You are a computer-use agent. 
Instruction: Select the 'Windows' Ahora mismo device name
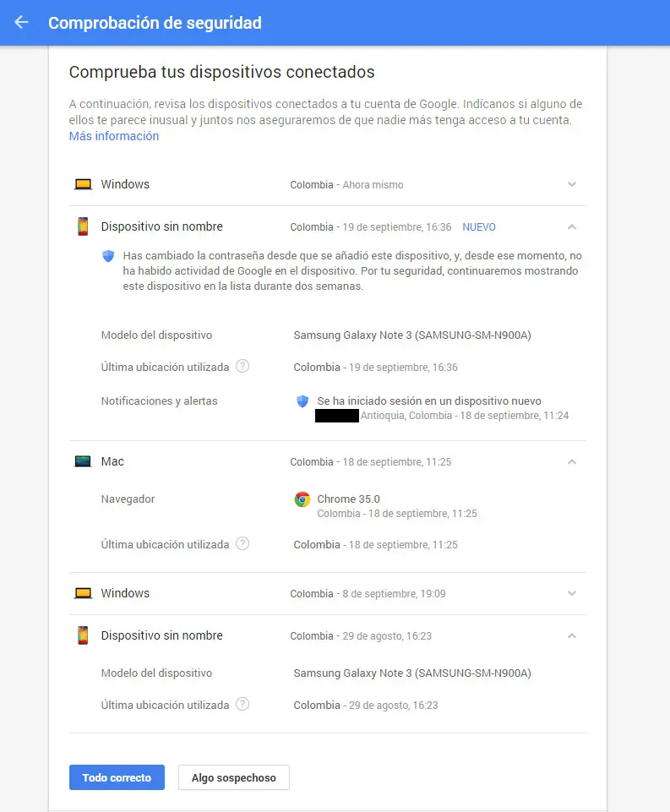pos(125,184)
